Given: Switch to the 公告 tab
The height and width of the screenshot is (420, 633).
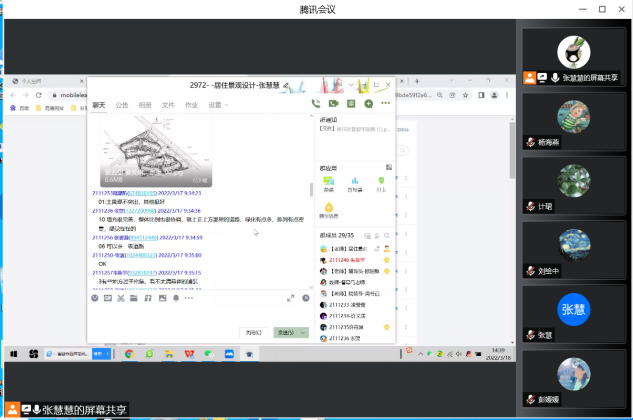Looking at the screenshot, I should coord(122,104).
